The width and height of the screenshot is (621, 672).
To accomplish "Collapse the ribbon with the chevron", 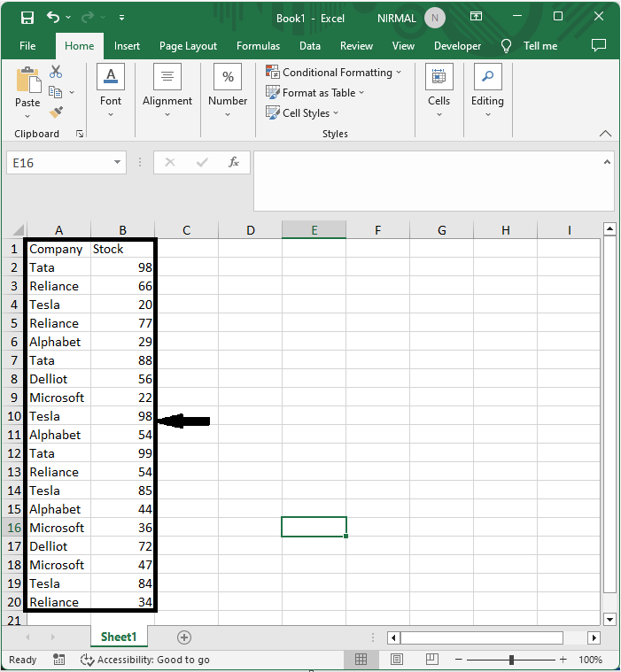I will (x=605, y=134).
